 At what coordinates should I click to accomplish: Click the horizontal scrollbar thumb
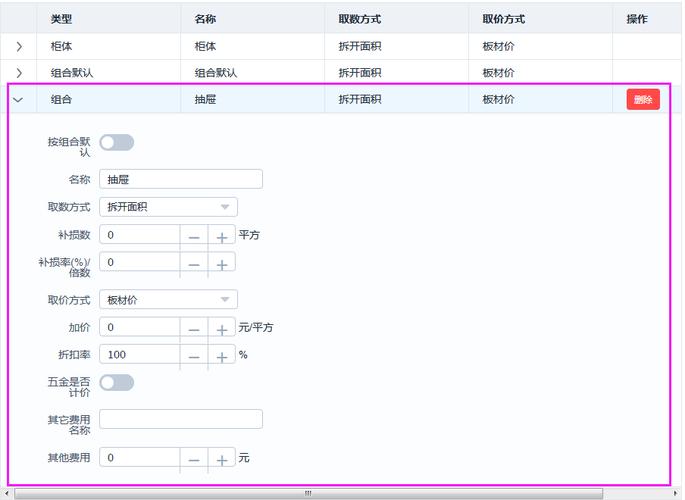308,493
